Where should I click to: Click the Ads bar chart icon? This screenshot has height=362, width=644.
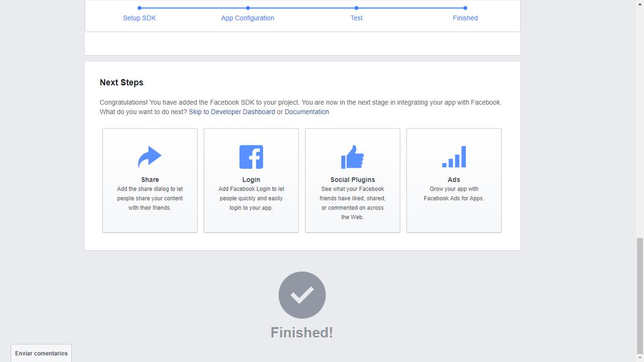453,156
